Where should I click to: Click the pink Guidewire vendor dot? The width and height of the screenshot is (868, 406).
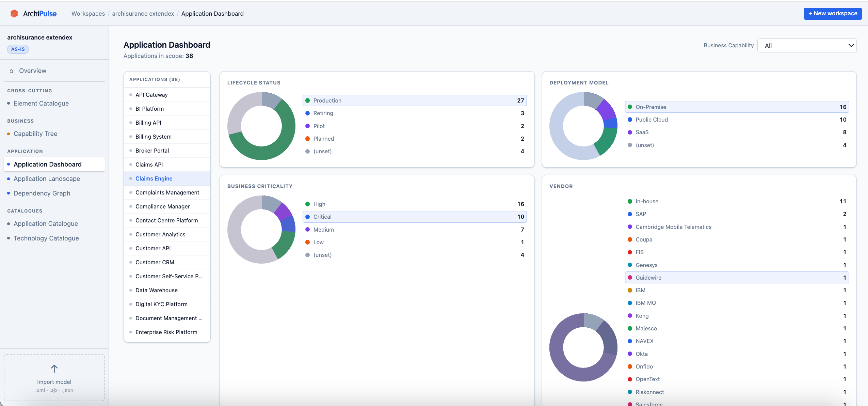[x=630, y=277]
